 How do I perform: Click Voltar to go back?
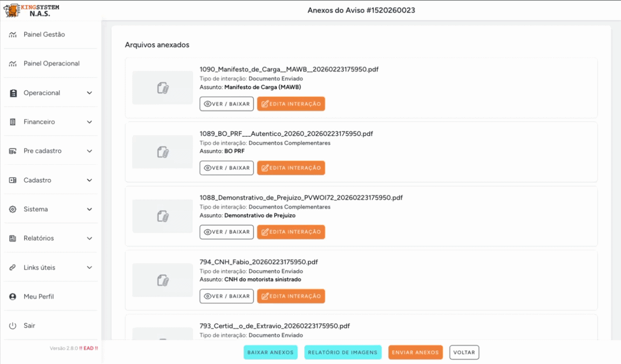(x=464, y=352)
